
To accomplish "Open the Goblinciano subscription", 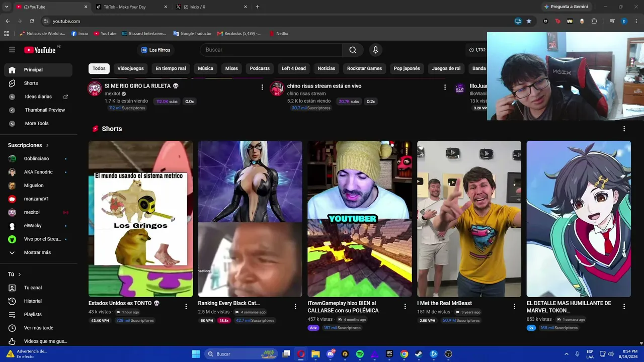I will tap(38, 159).
